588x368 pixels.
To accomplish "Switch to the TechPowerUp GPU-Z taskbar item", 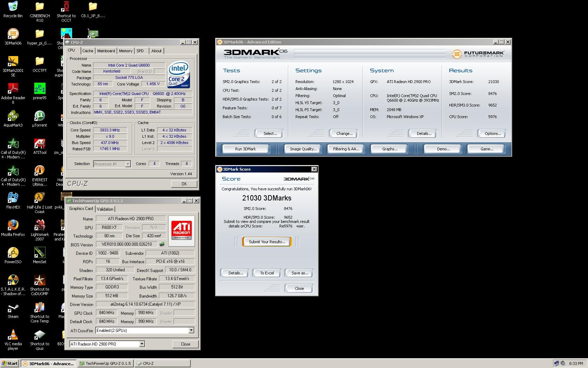I will (x=105, y=363).
